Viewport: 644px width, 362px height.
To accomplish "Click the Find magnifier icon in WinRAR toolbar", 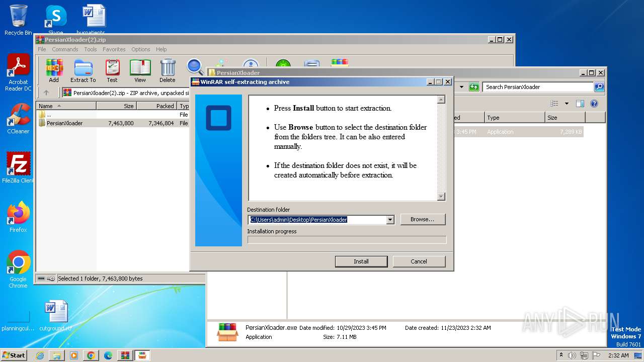I will [195, 66].
